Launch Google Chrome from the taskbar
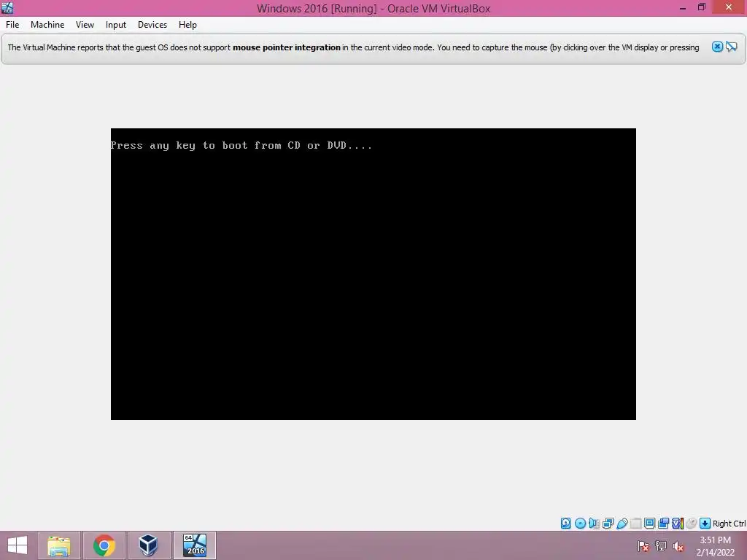 point(104,545)
